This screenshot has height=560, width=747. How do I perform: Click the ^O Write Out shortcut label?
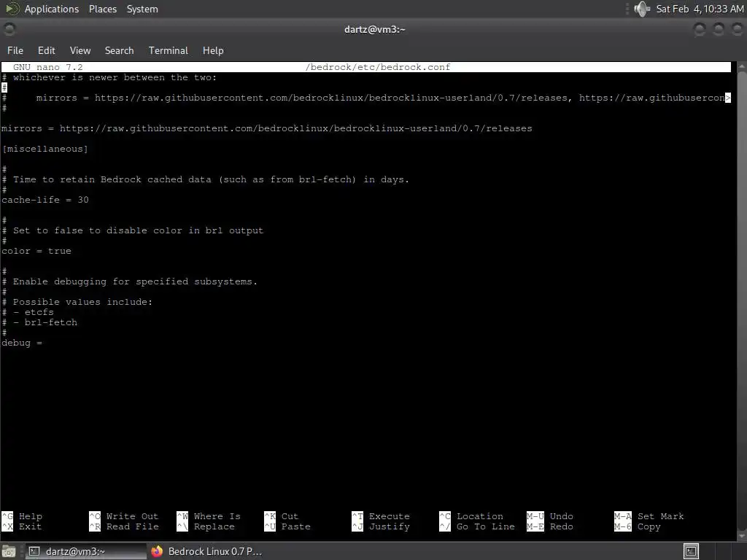(123, 516)
